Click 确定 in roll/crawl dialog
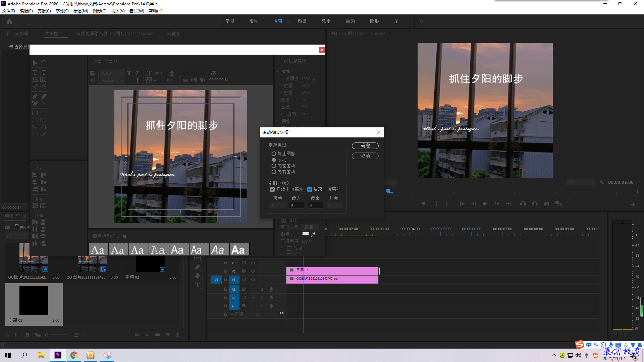The image size is (644, 362). pyautogui.click(x=365, y=146)
